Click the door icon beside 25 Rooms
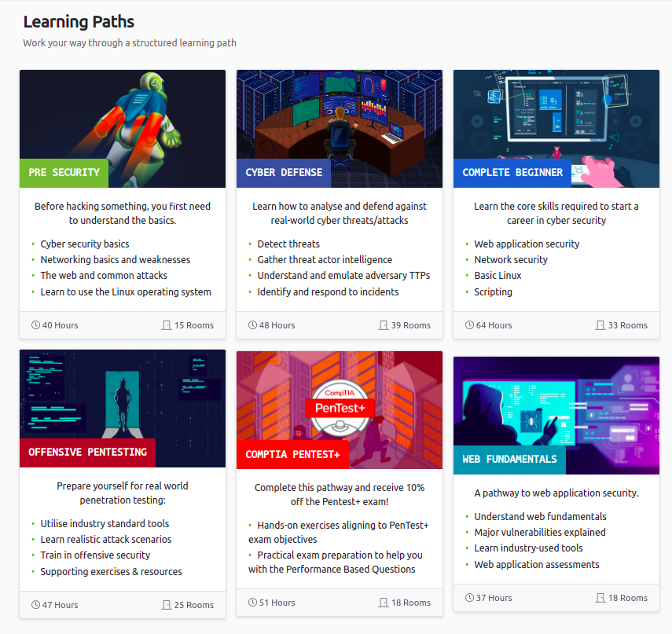The width and height of the screenshot is (672, 634). 167,605
